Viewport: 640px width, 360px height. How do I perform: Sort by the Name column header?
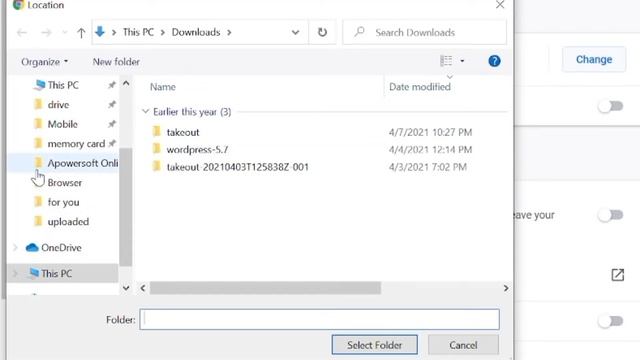(162, 87)
